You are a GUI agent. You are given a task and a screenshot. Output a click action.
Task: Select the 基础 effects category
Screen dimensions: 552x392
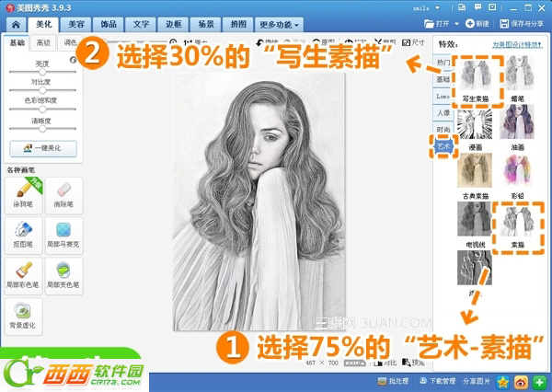click(443, 79)
